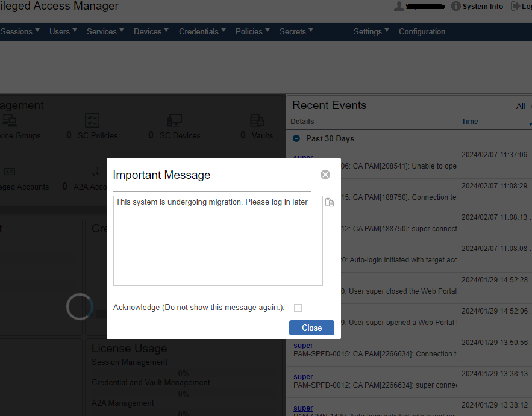Open the Users menu
The height and width of the screenshot is (416, 532).
coord(63,31)
